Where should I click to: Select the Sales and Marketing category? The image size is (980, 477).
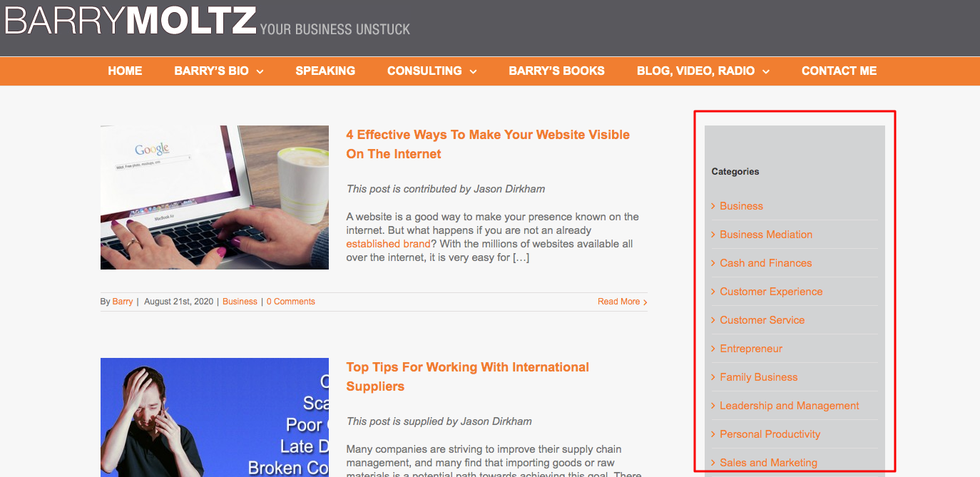coord(768,463)
